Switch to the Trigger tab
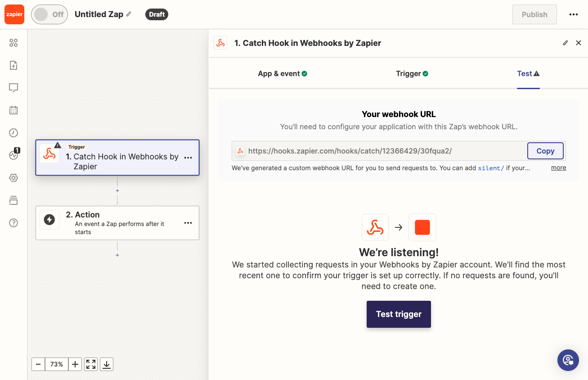 point(412,73)
